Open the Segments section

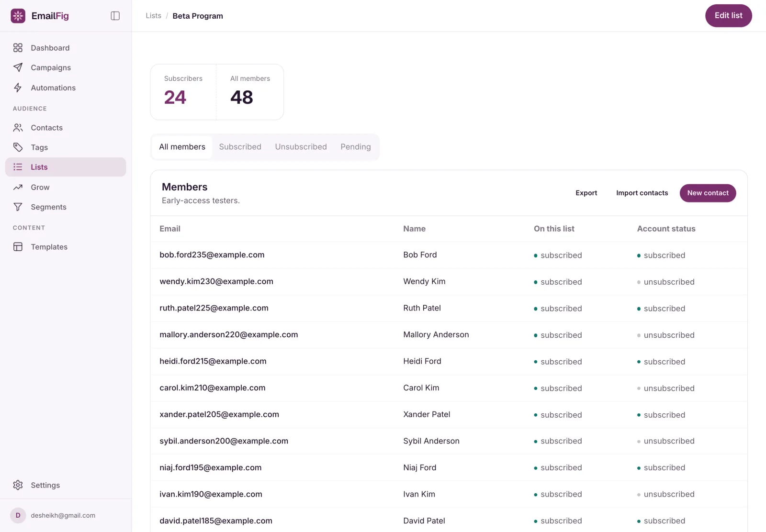click(66, 207)
